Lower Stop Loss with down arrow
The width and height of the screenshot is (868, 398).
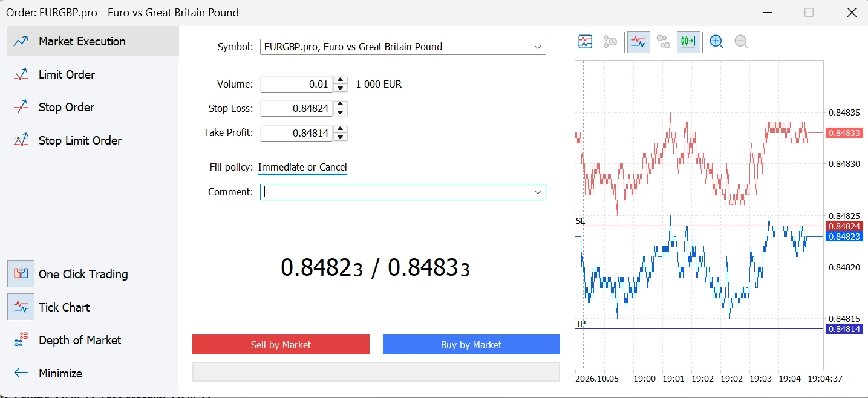(341, 113)
